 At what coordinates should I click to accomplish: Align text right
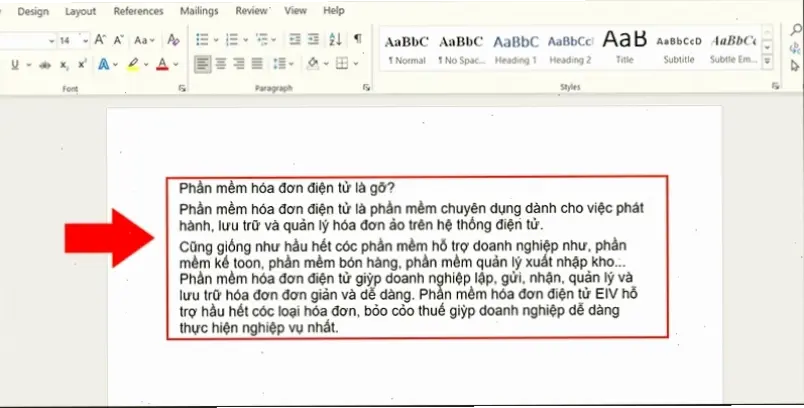coord(238,64)
